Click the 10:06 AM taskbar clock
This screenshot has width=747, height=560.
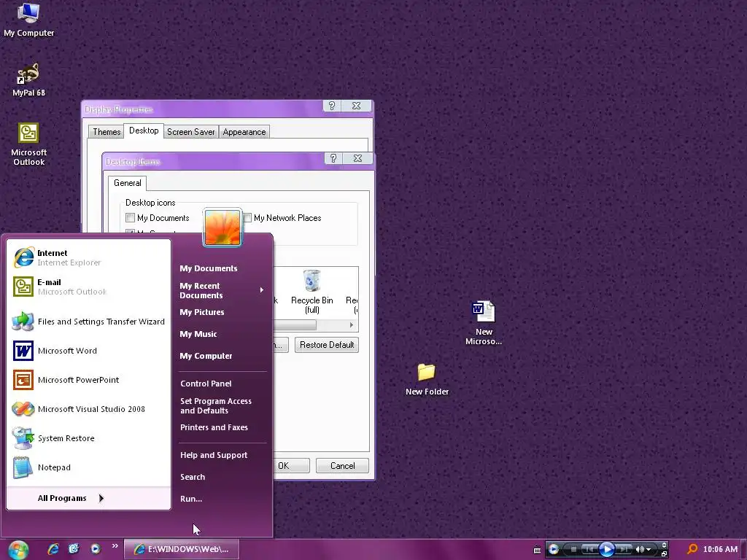tap(720, 550)
